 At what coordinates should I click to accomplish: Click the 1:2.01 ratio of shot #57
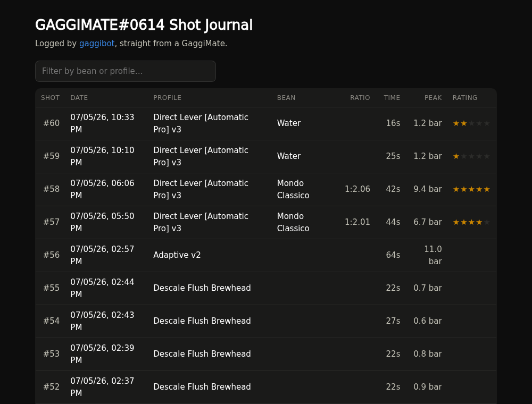358,222
